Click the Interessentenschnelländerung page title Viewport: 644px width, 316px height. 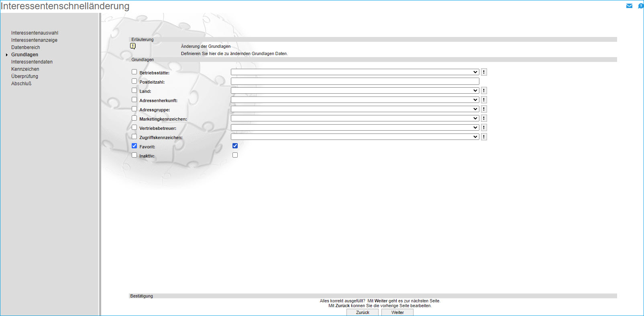point(65,6)
